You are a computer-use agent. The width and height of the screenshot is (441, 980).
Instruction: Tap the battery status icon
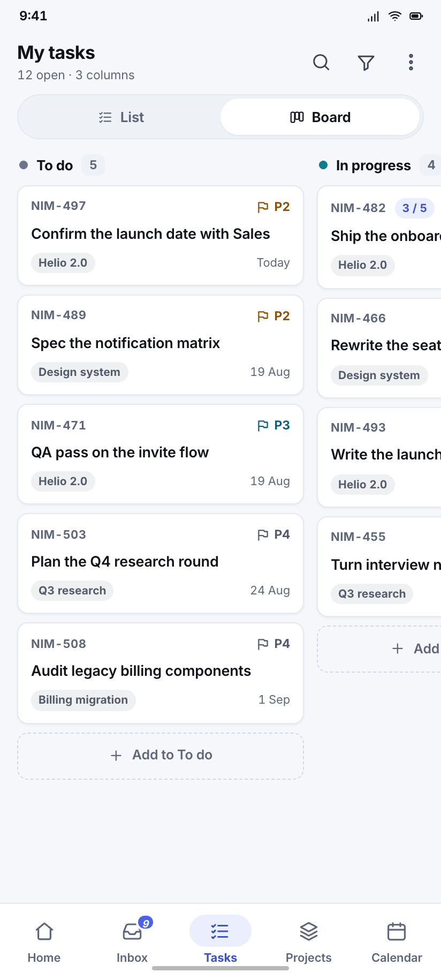(x=416, y=16)
